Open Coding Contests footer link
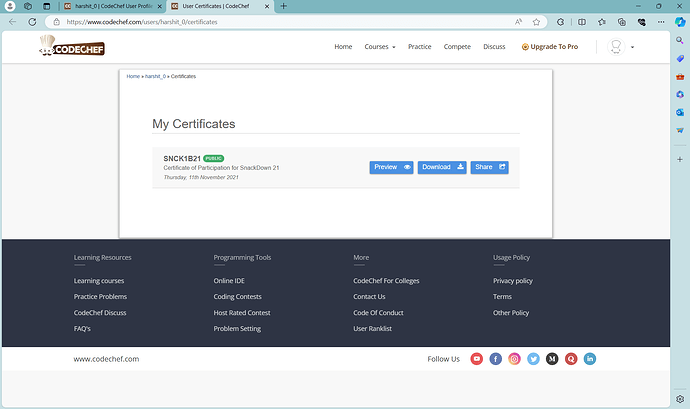The image size is (690, 409). tap(237, 297)
